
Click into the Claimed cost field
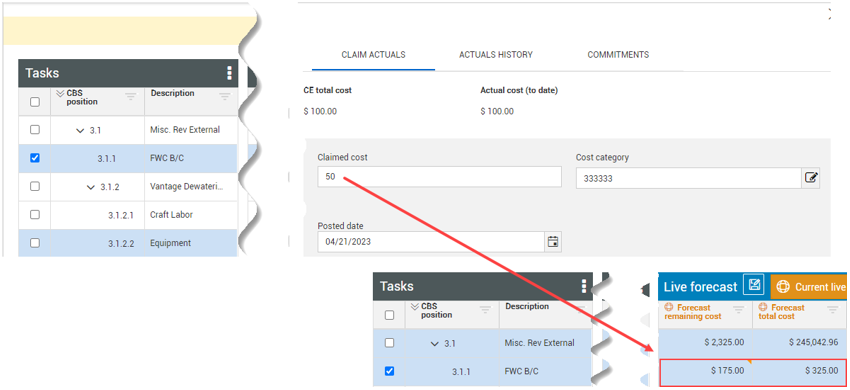tap(439, 177)
